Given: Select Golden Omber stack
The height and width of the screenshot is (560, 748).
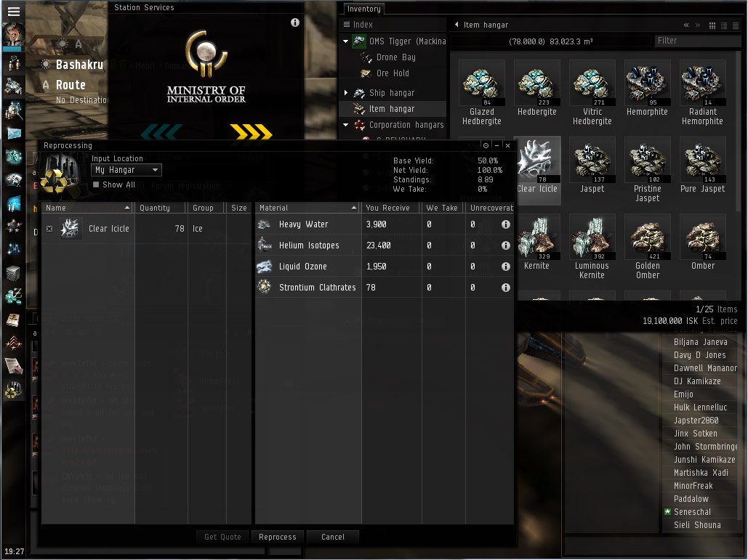Looking at the screenshot, I should 648,247.
